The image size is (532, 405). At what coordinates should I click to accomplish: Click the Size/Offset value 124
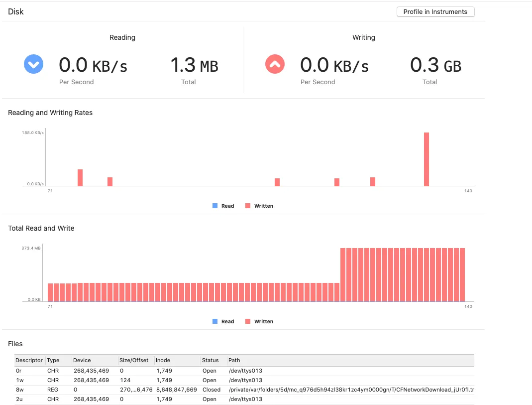[x=125, y=380]
